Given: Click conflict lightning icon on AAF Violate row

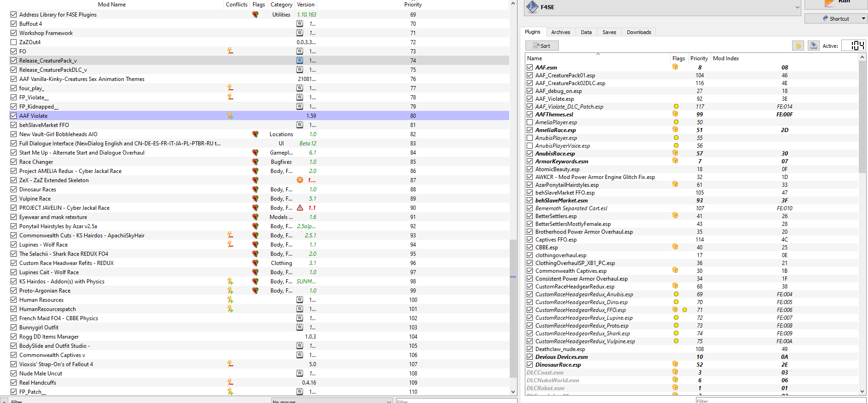Looking at the screenshot, I should (230, 115).
